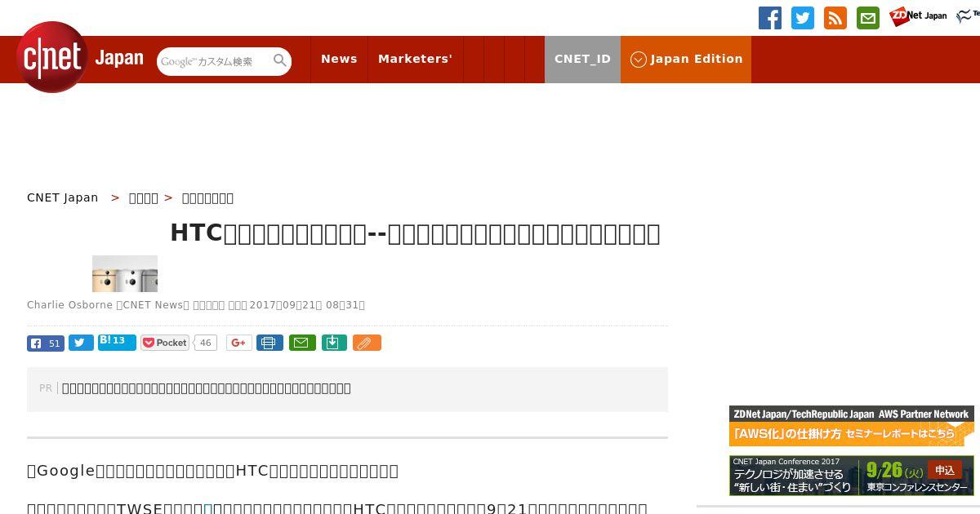
Task: Go to CNET Japan home via logo
Action: pos(80,58)
